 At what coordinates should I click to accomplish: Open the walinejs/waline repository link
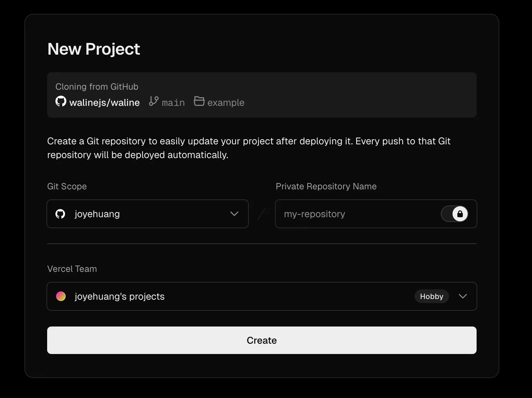(104, 102)
